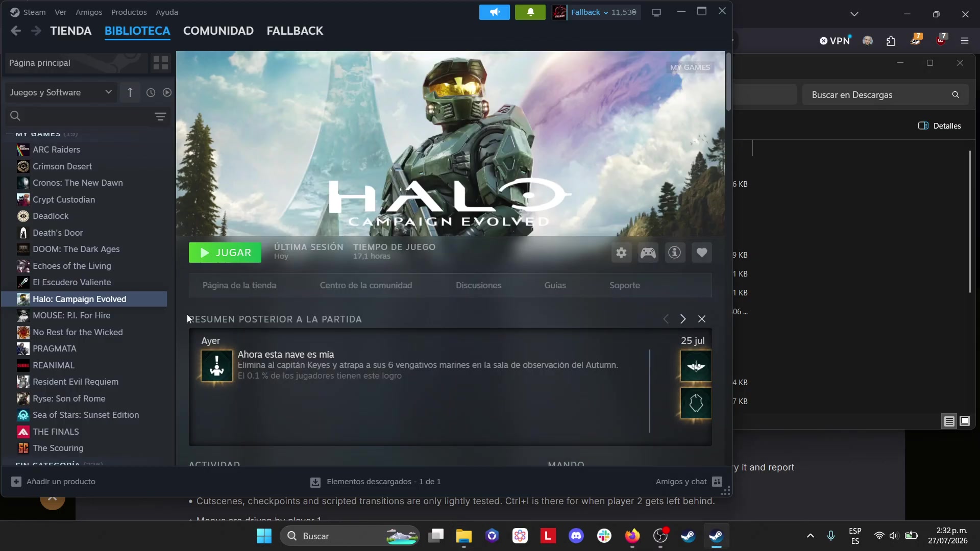Click the Añadir un producto plus icon
This screenshot has height=551, width=980.
[x=16, y=482]
